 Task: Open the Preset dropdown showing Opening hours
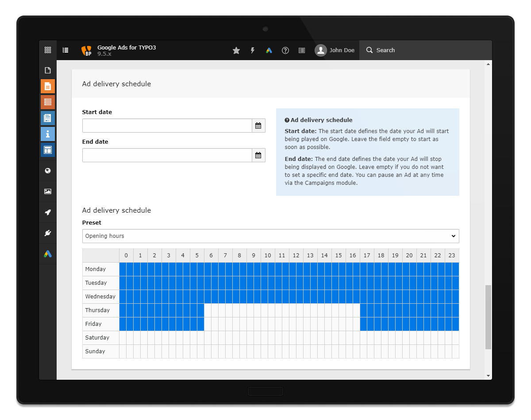click(271, 236)
